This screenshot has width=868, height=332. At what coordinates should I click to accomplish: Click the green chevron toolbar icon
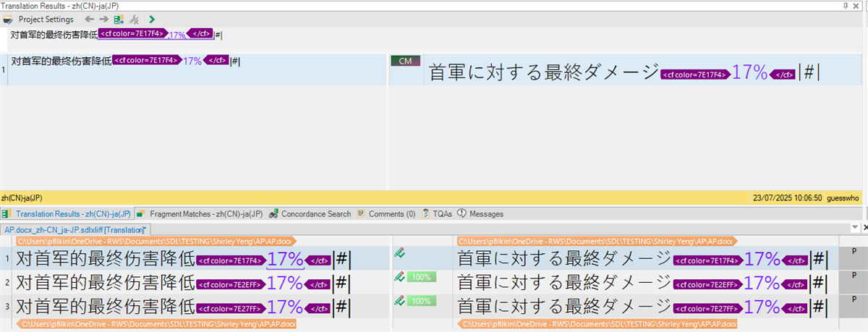[151, 20]
